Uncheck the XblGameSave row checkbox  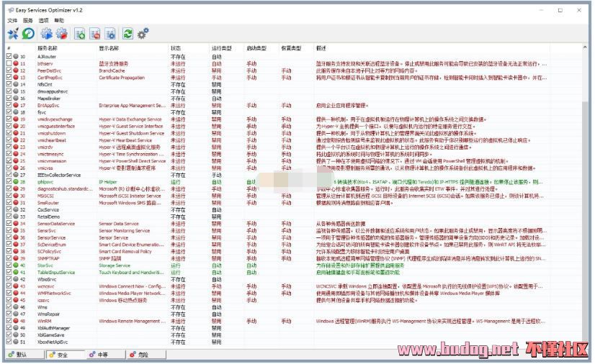tap(9, 335)
